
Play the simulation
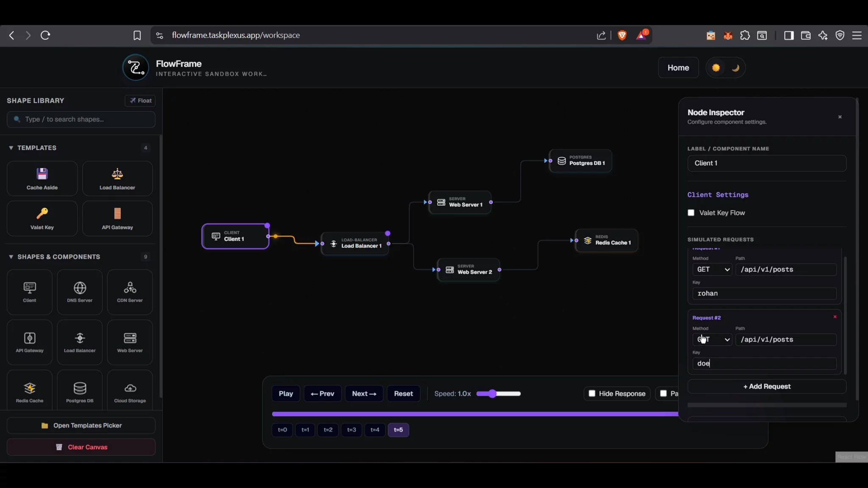point(286,394)
